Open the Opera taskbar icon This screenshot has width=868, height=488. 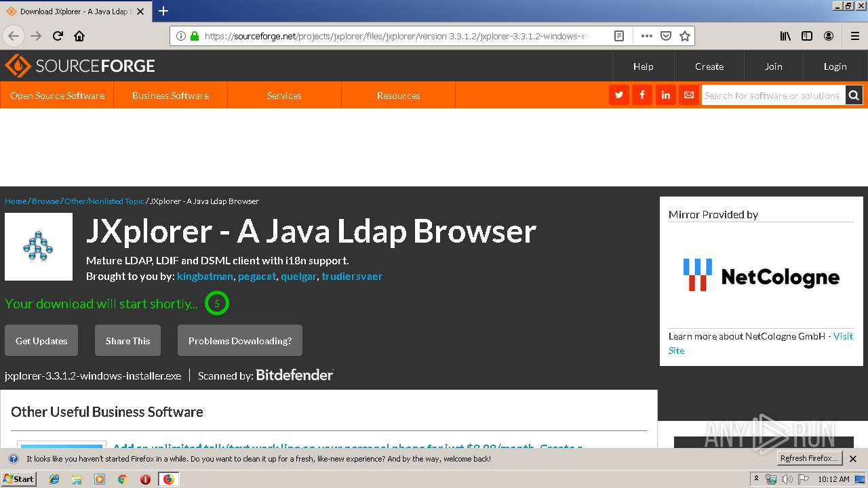(x=145, y=479)
